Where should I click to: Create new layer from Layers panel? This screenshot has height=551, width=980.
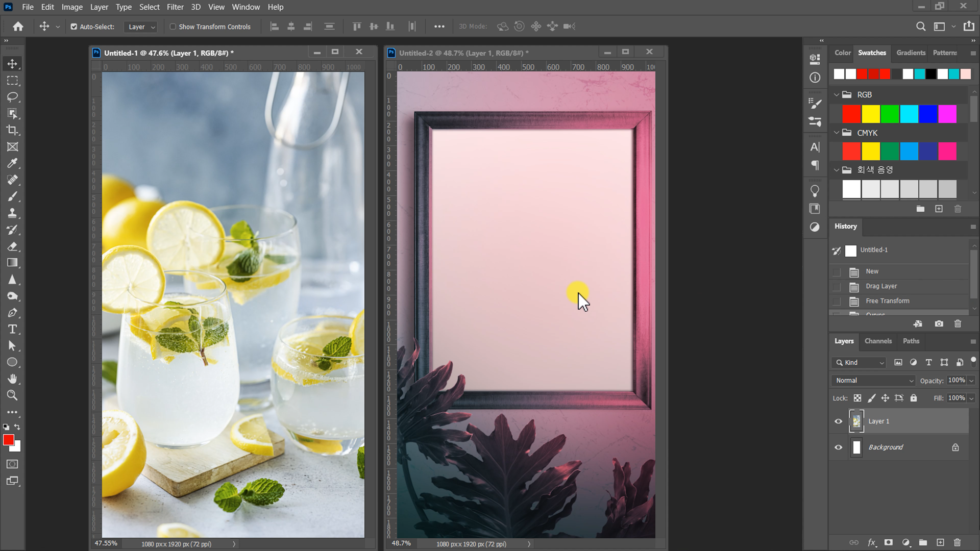tap(940, 542)
